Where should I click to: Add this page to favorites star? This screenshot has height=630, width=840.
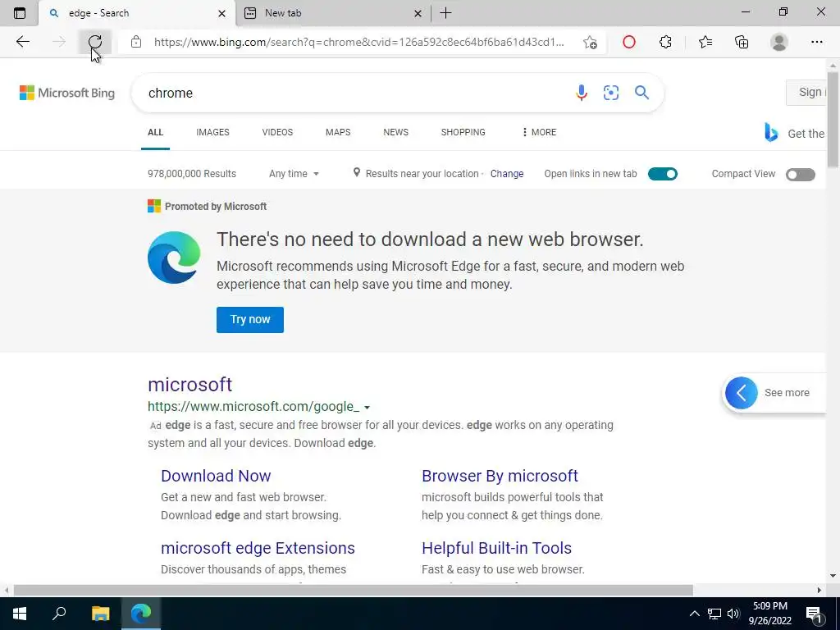pos(590,43)
